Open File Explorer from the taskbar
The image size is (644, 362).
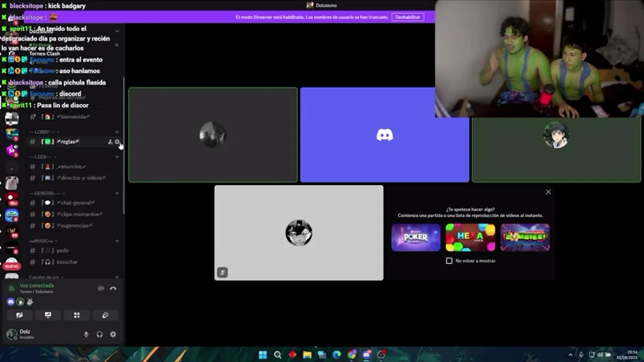pos(307,355)
